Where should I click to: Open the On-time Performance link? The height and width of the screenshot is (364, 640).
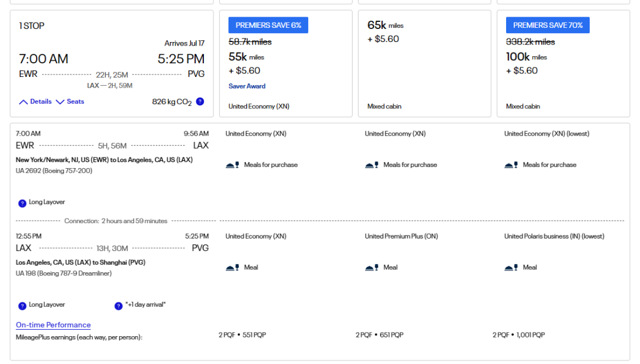[x=53, y=325]
